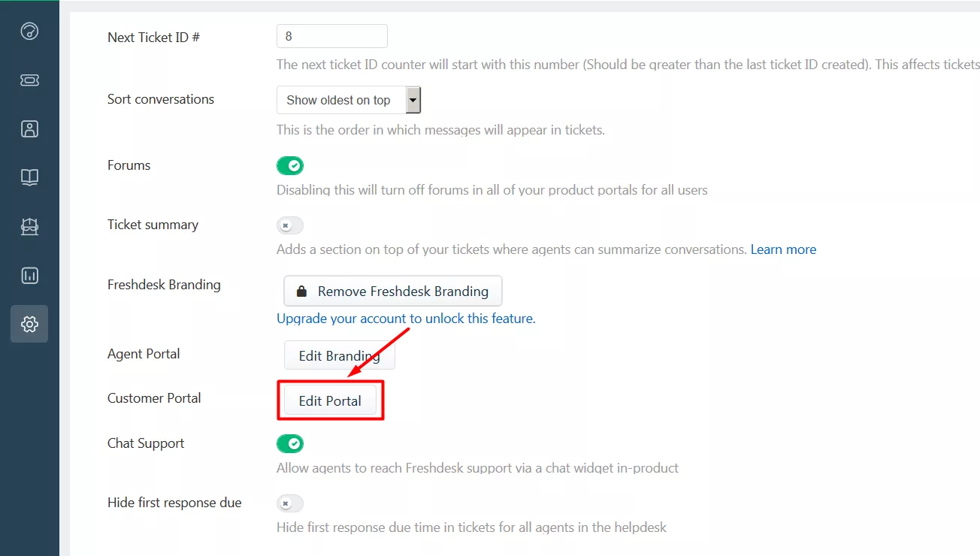Enable the Hide first response due toggle

tap(290, 503)
